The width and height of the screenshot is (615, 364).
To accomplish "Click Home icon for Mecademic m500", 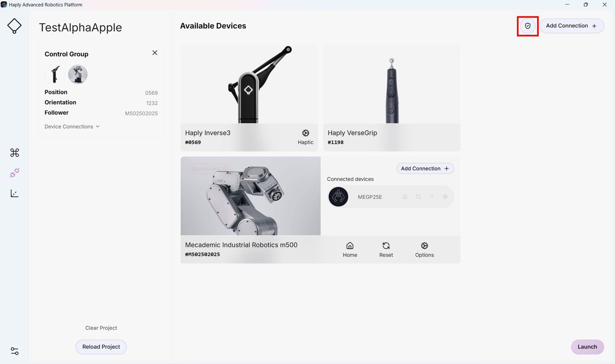I will coord(350,250).
